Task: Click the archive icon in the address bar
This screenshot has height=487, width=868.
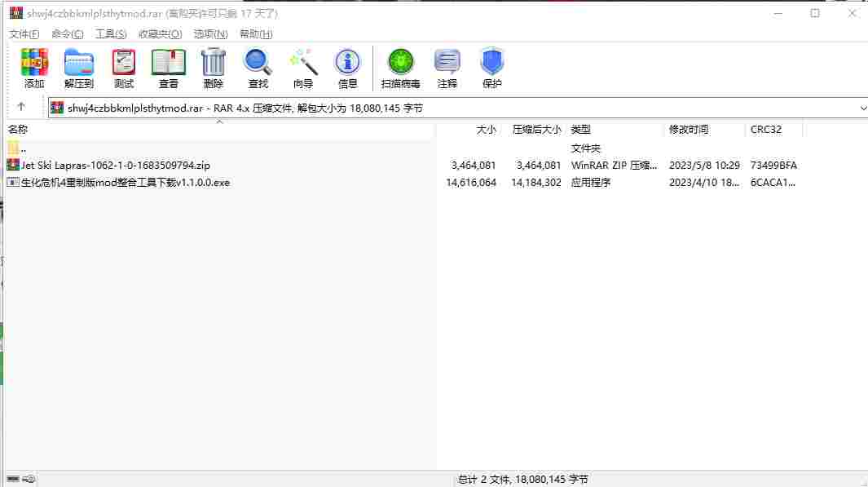Action: tap(57, 108)
